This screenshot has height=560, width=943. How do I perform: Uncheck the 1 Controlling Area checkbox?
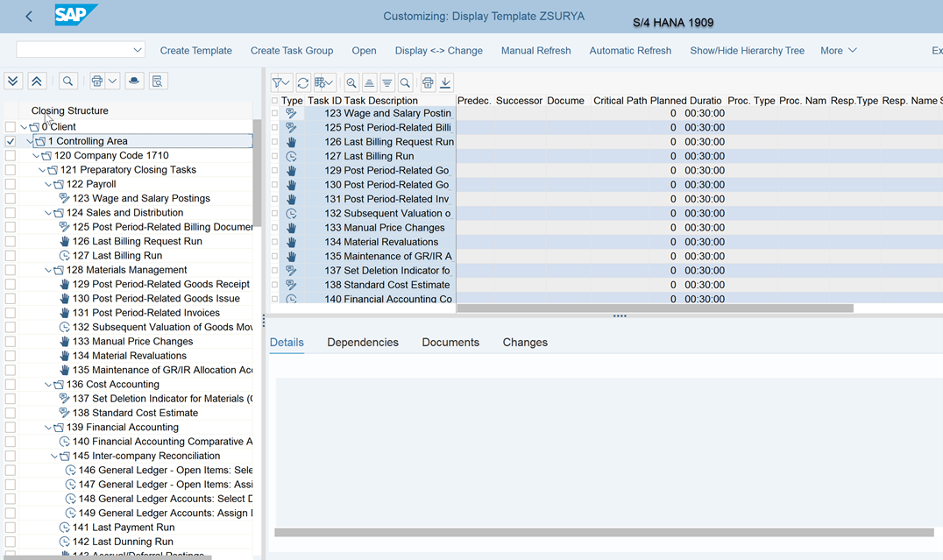[11, 141]
